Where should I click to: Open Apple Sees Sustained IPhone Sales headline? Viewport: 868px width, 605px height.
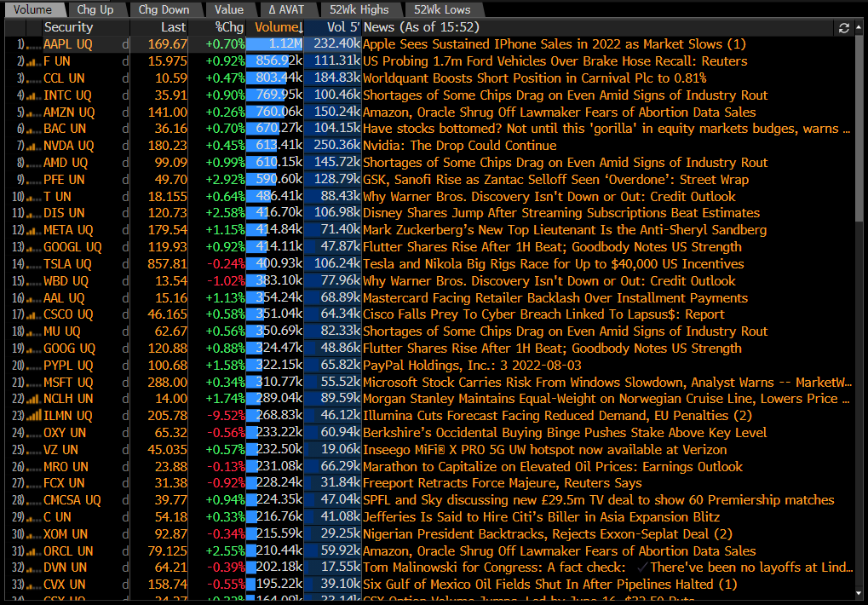[555, 44]
